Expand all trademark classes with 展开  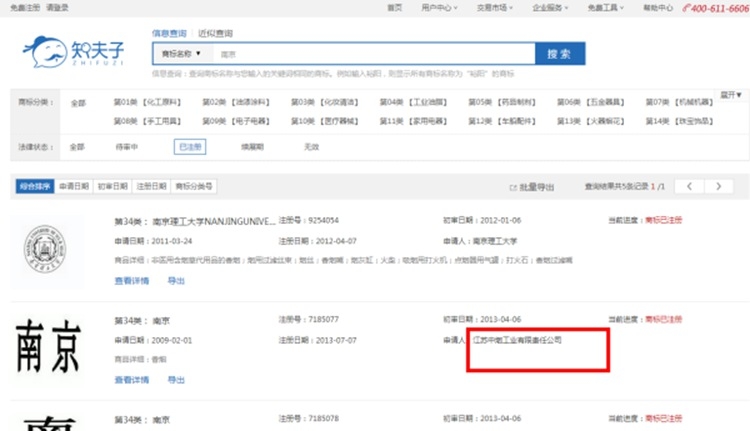click(731, 95)
